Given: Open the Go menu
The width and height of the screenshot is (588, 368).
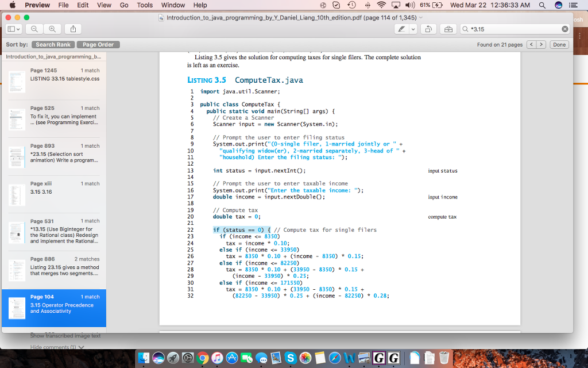Looking at the screenshot, I should point(124,5).
